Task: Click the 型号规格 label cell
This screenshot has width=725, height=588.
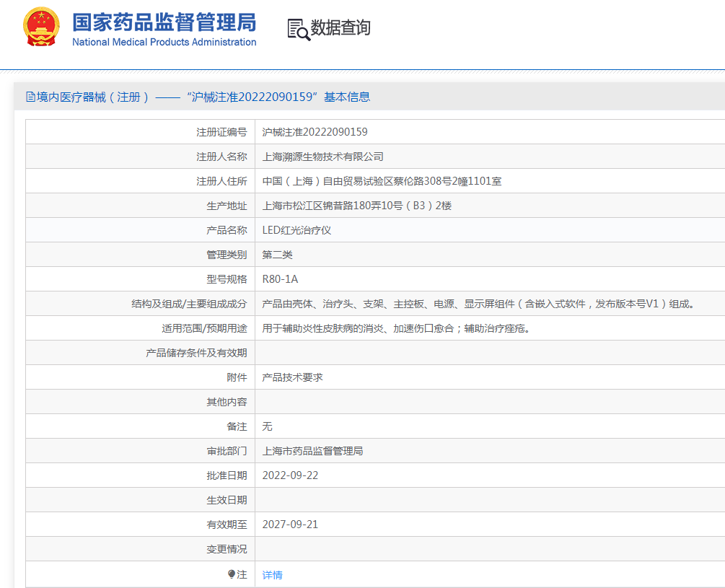Action: pos(141,279)
